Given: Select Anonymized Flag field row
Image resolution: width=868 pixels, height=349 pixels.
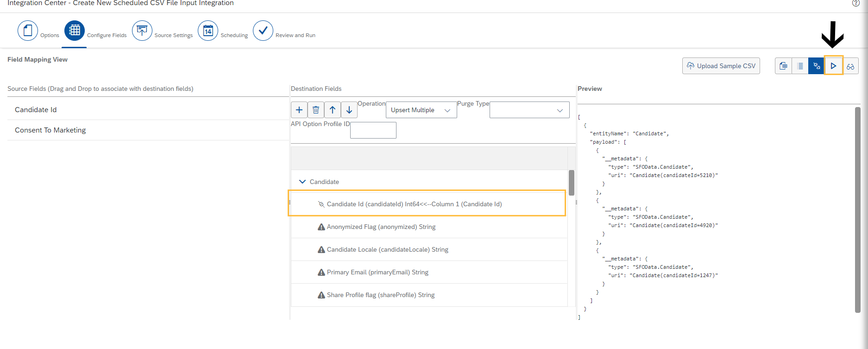Looking at the screenshot, I should point(429,227).
